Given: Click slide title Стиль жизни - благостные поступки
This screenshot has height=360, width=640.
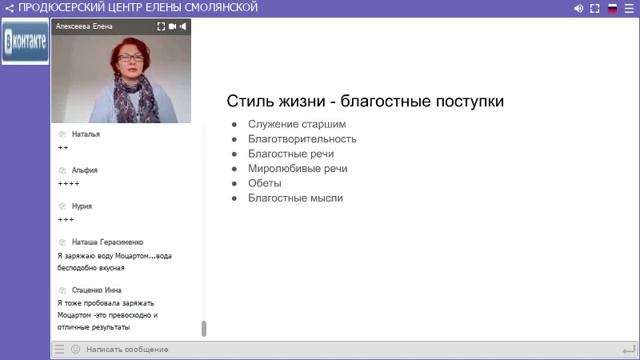Looking at the screenshot, I should point(365,101).
